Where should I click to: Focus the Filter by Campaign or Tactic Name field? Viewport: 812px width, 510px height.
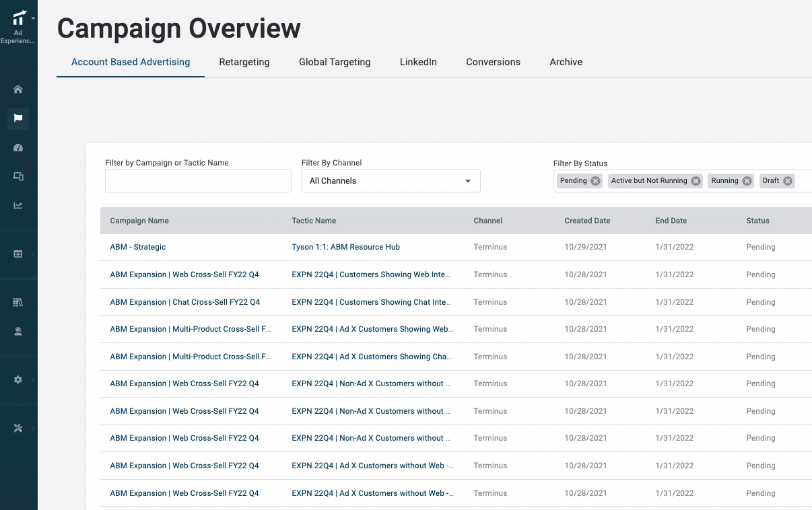point(198,181)
